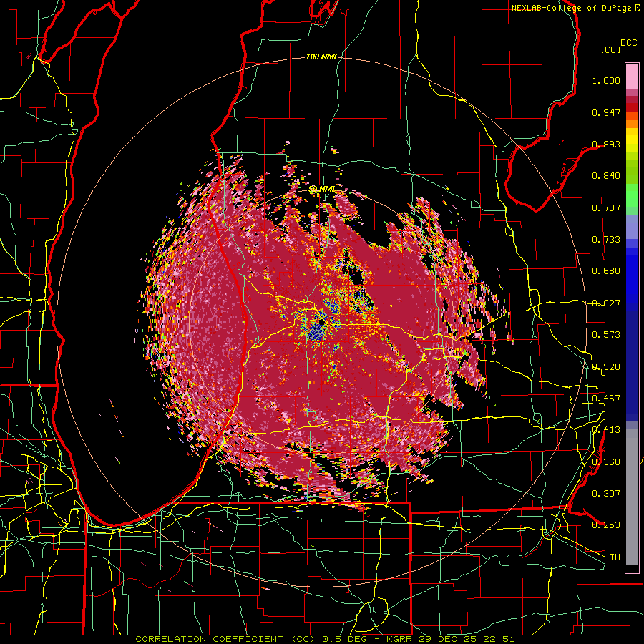Image resolution: width=644 pixels, height=644 pixels.
Task: Click the 0.413 scale value
Action: point(606,430)
